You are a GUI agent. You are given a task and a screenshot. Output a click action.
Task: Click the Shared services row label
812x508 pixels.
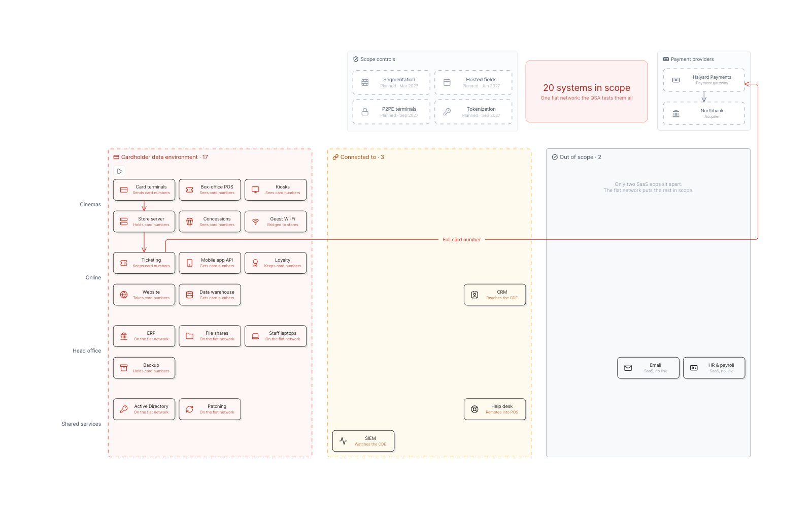[81, 424]
